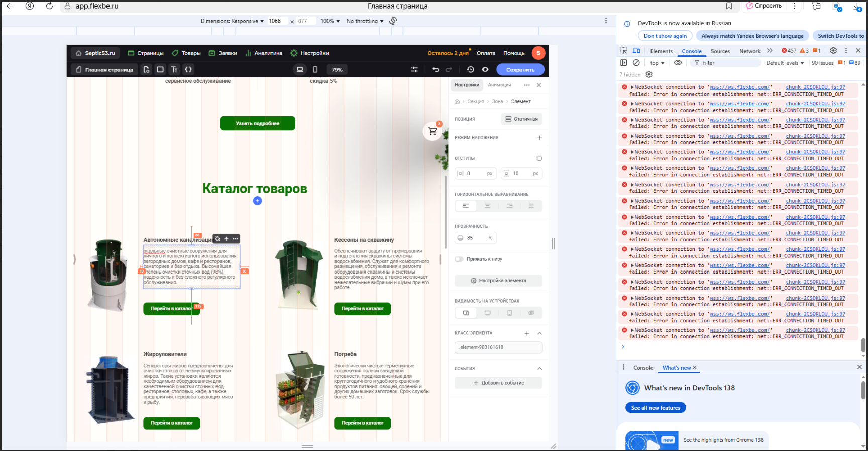
Task: Open the shopping cart icon
Action: (432, 132)
